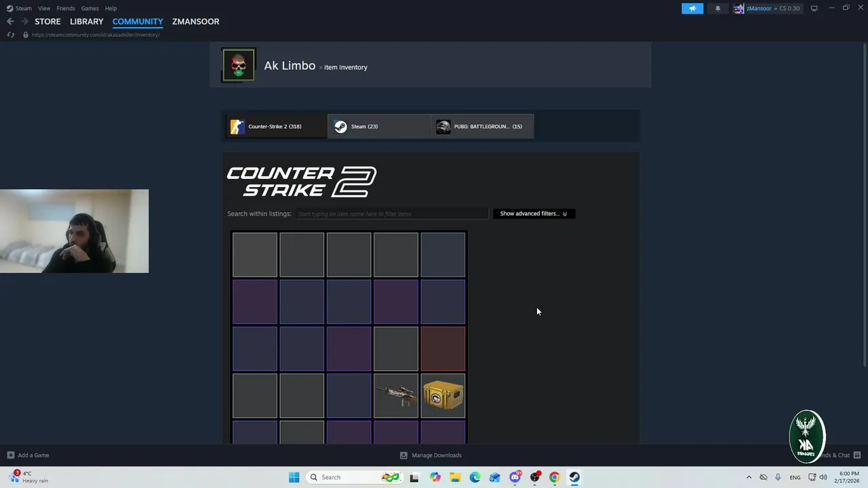Select the PUBG: BATTLEGROUNDS (15) inventory tab
The height and width of the screenshot is (488, 868).
[482, 127]
